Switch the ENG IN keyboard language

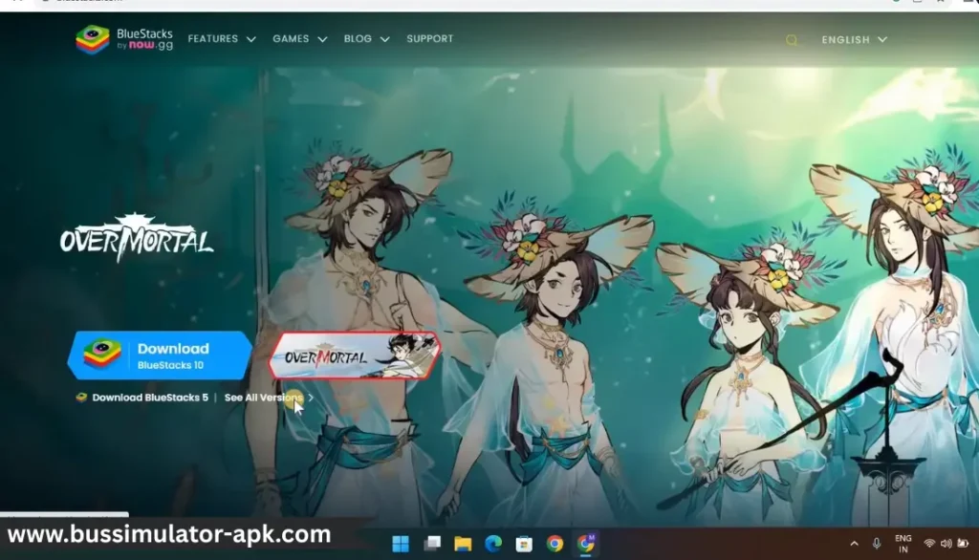pos(903,543)
